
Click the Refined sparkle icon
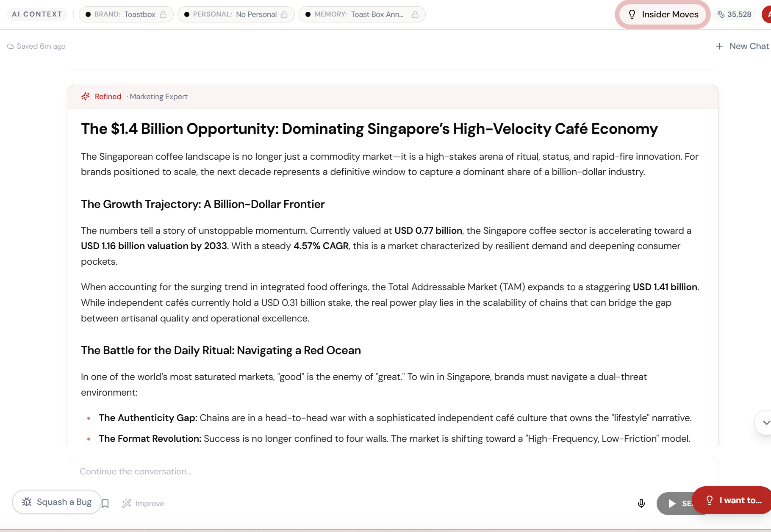point(86,97)
